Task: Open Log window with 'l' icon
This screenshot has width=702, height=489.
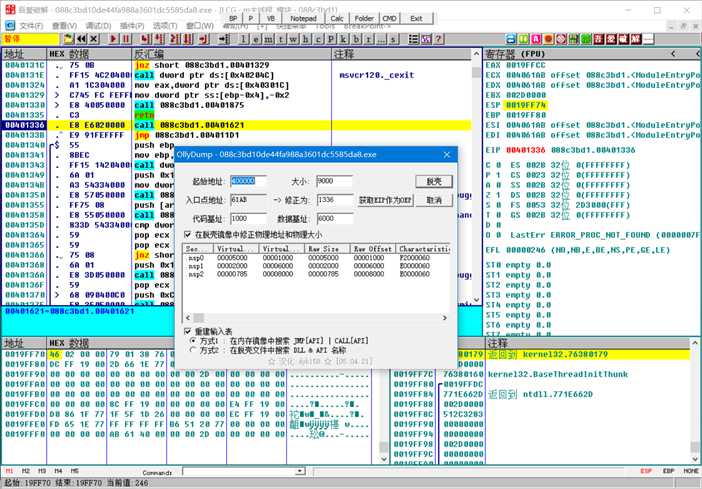Action: coord(243,39)
